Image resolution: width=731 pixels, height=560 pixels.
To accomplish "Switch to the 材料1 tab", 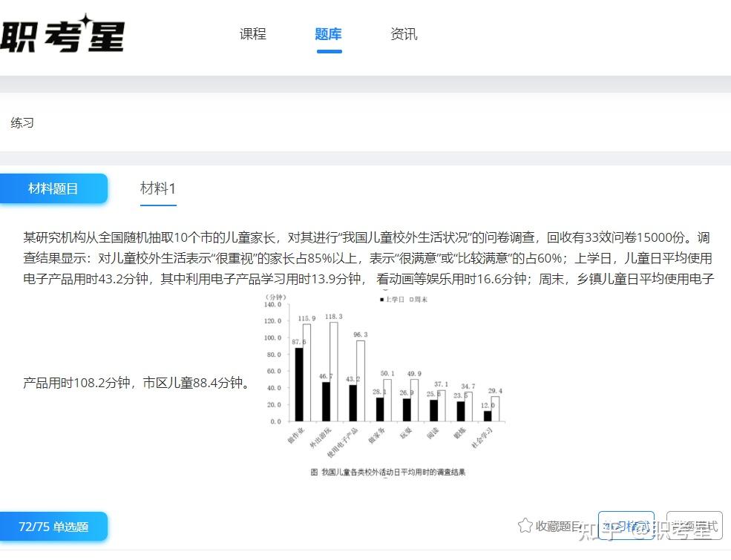I will [158, 188].
